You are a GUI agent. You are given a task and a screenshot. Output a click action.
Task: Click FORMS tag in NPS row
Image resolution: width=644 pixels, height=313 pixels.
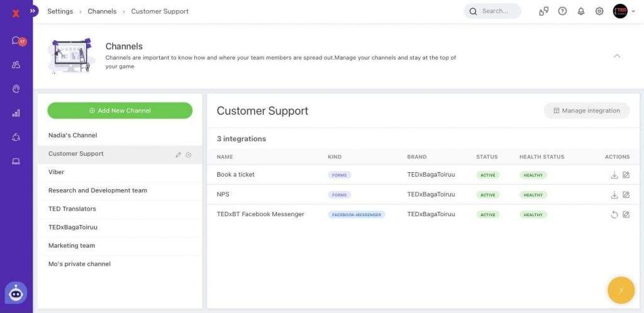tap(339, 195)
